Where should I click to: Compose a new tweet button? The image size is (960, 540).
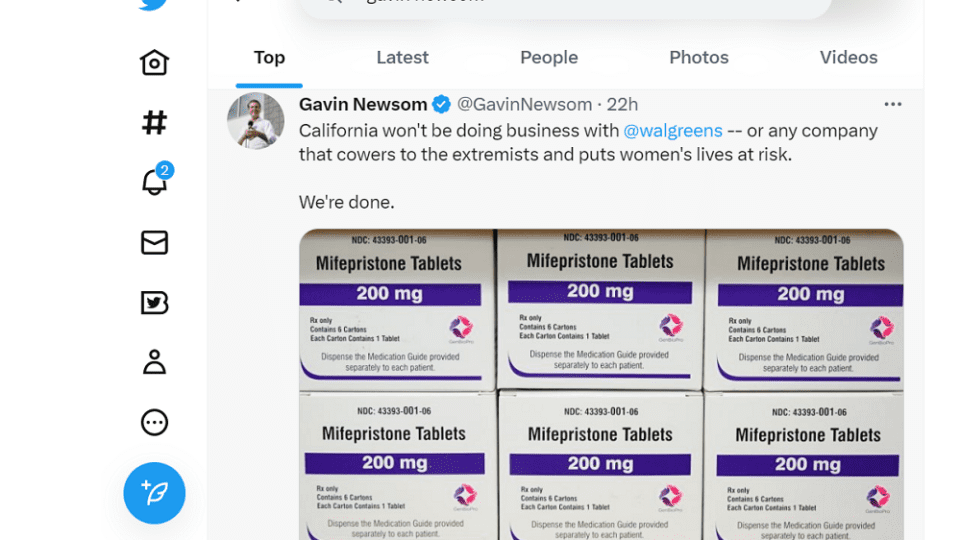click(154, 493)
